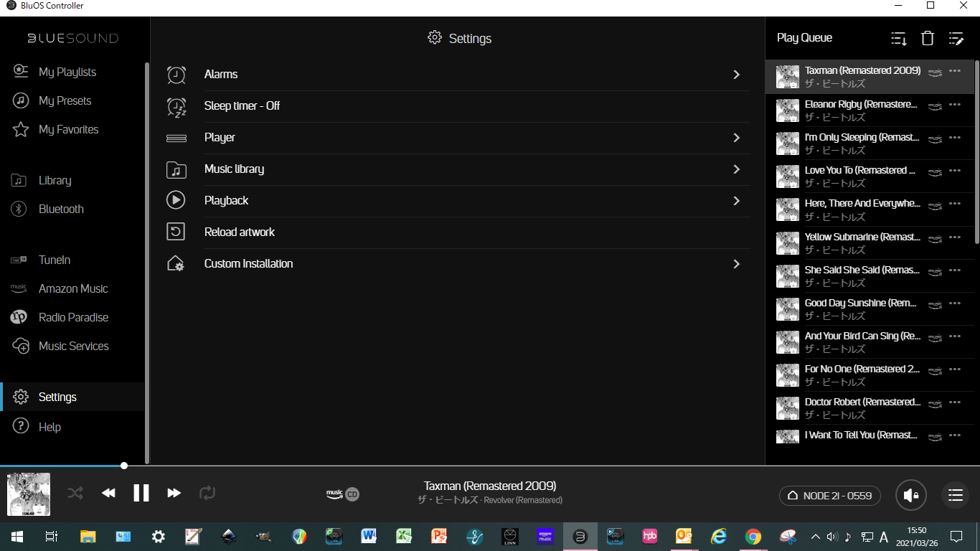This screenshot has height=551, width=980.
Task: Clear Play Queue with trash icon
Action: point(928,38)
